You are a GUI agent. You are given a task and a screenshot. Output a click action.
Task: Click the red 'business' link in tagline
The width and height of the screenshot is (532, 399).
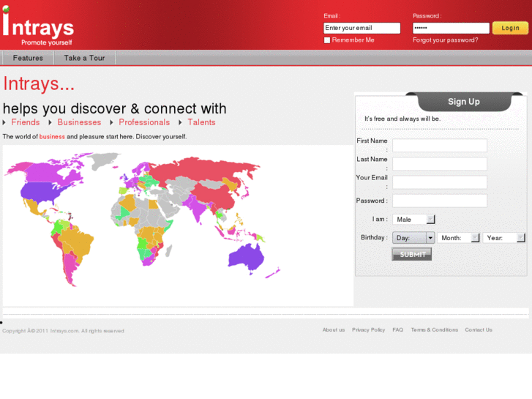tap(52, 136)
